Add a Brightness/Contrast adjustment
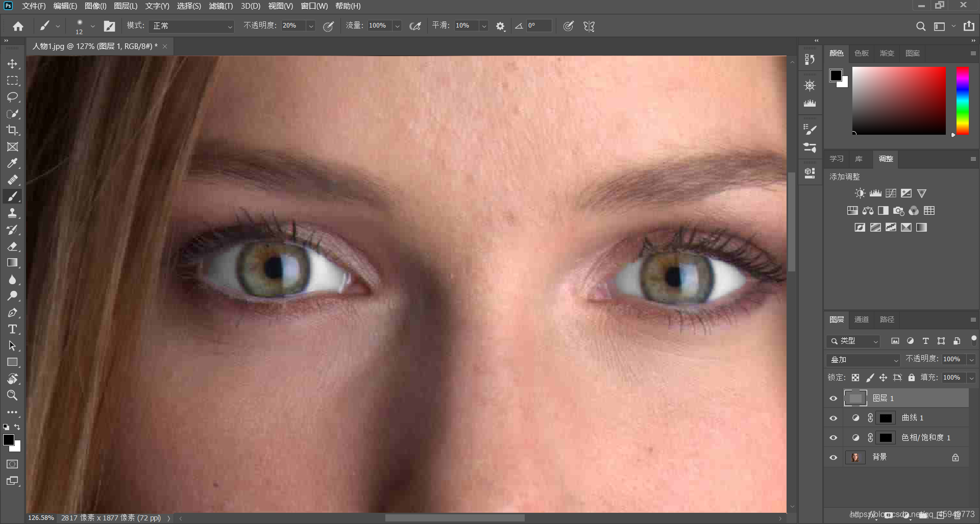 click(x=860, y=193)
